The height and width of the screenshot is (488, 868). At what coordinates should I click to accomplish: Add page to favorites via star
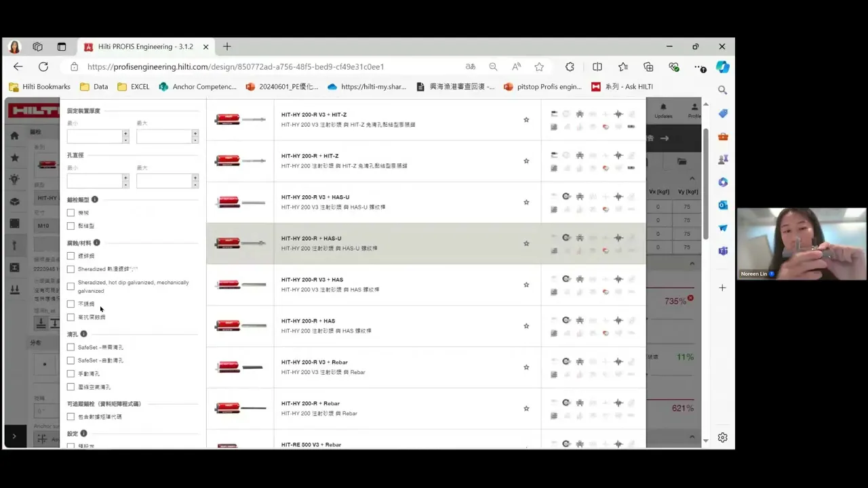539,66
